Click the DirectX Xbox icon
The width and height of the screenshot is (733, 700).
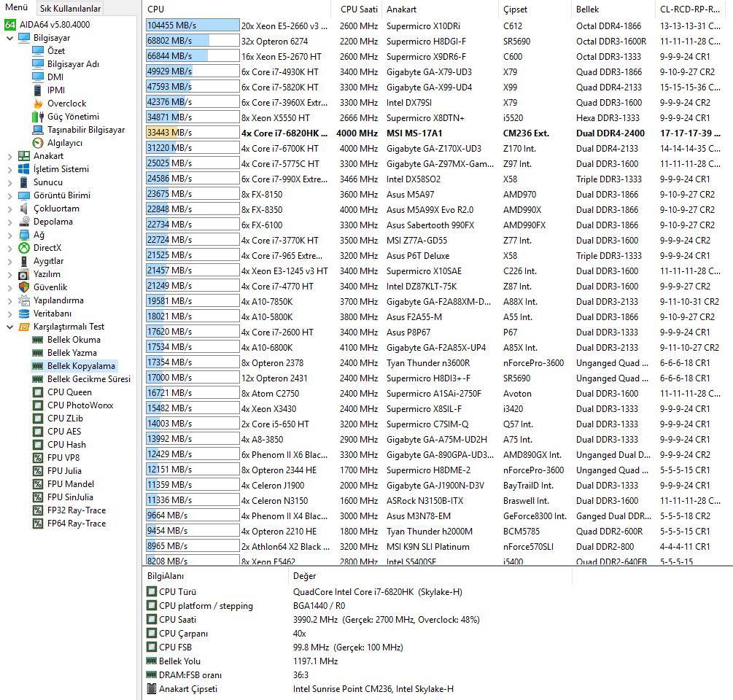(24, 248)
